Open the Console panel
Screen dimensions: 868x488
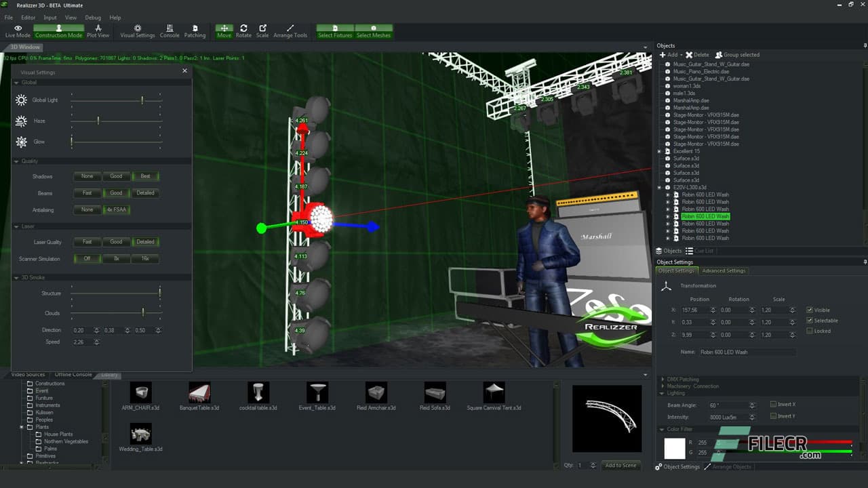[170, 31]
